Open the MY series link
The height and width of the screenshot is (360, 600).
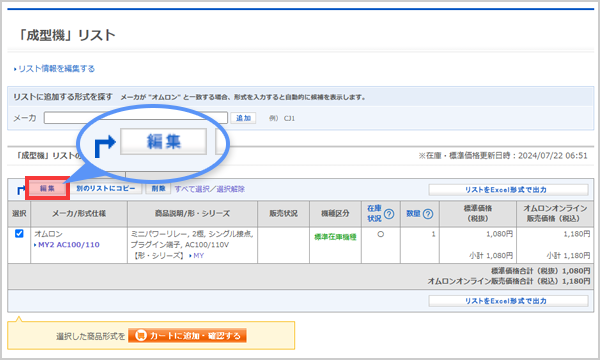pyautogui.click(x=198, y=256)
